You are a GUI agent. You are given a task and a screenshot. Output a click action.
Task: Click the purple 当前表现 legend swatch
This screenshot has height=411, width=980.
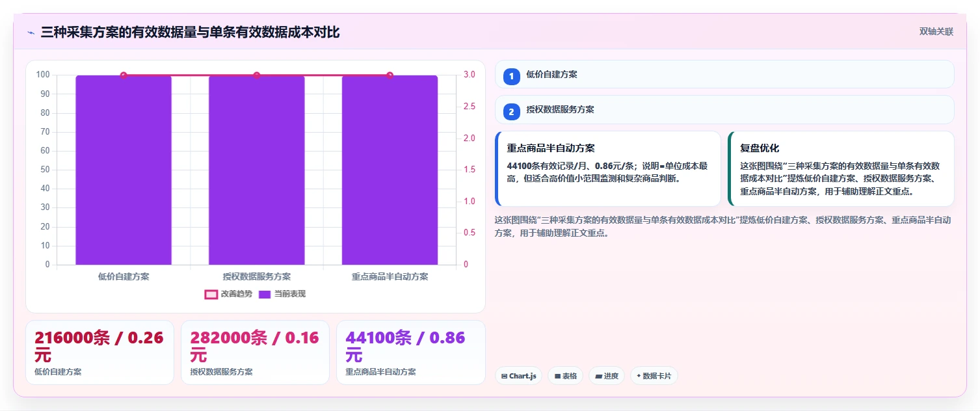tap(265, 294)
